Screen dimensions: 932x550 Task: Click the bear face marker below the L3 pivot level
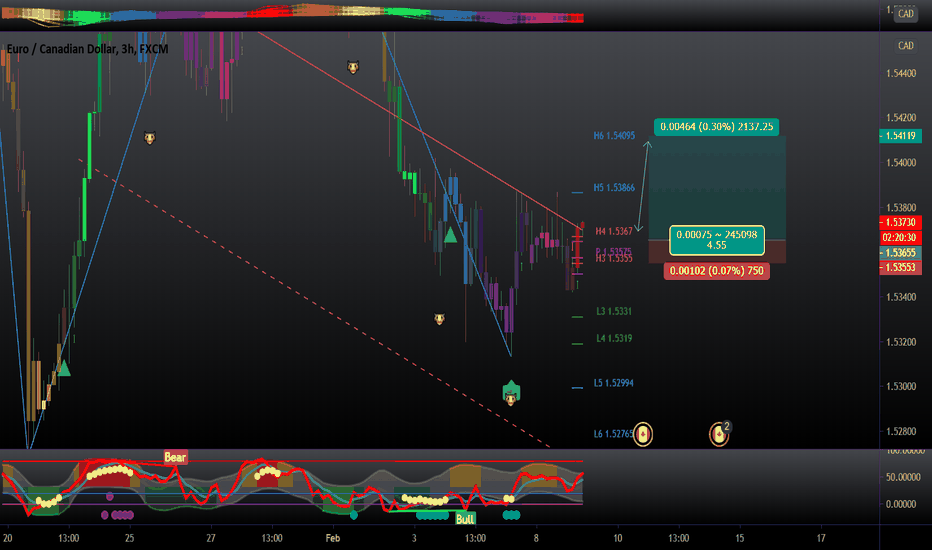click(x=439, y=319)
